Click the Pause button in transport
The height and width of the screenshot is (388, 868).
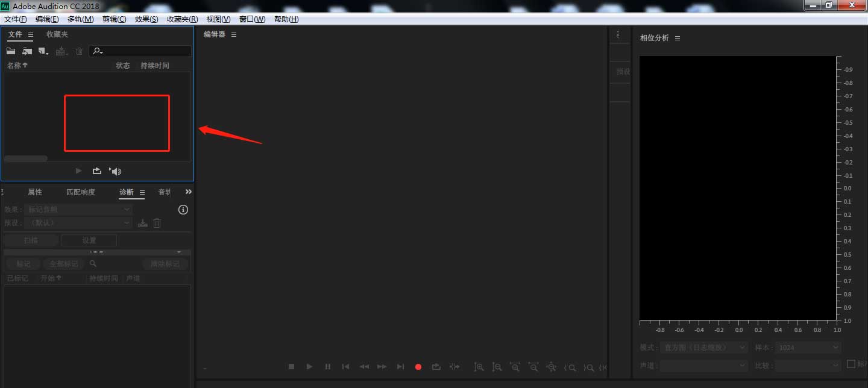(328, 366)
